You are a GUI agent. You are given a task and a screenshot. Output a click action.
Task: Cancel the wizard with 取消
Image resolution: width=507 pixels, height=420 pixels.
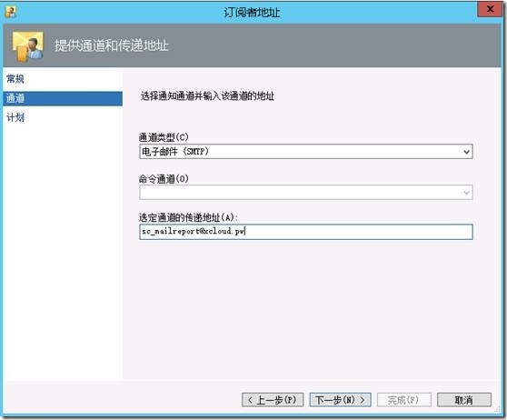coord(464,400)
